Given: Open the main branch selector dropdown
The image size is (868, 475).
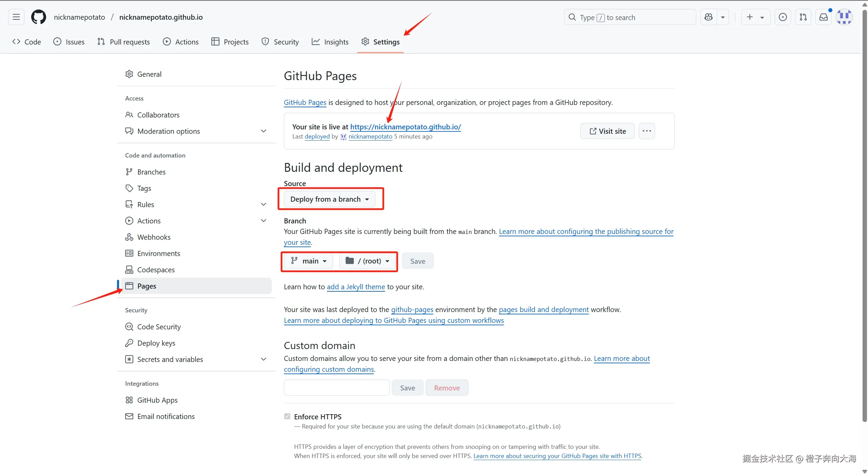Looking at the screenshot, I should pyautogui.click(x=308, y=261).
